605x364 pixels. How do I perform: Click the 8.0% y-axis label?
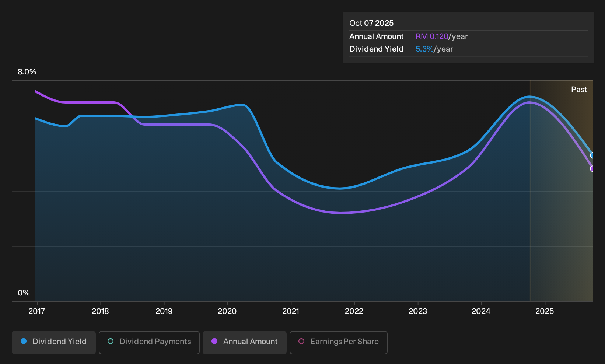point(27,72)
